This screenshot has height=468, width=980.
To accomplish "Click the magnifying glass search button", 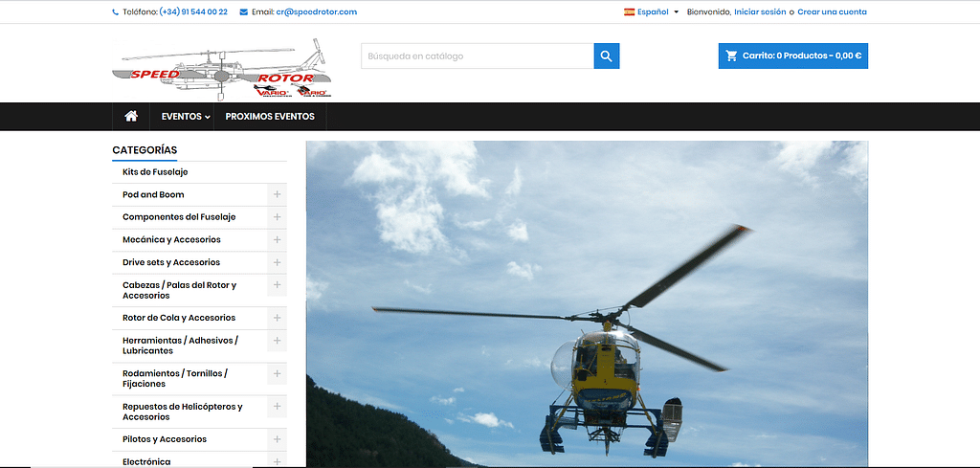I will (x=606, y=56).
